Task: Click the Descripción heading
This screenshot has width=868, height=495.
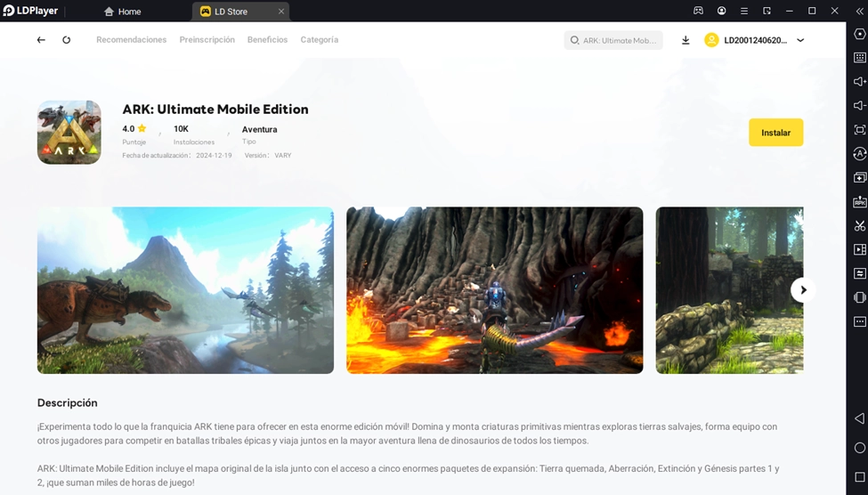Action: [x=68, y=403]
